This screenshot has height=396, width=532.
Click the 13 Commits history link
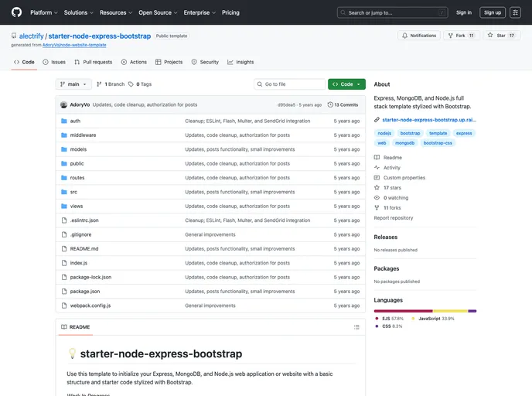[343, 104]
